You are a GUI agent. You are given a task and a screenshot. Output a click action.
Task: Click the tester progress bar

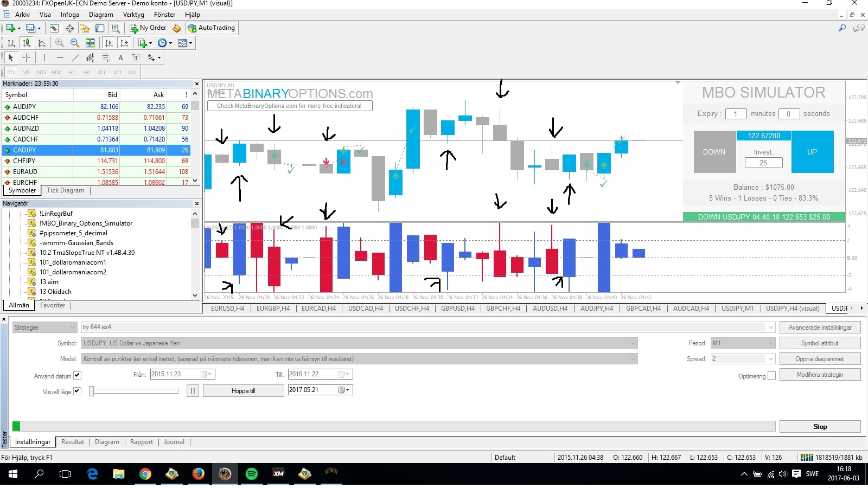393,426
